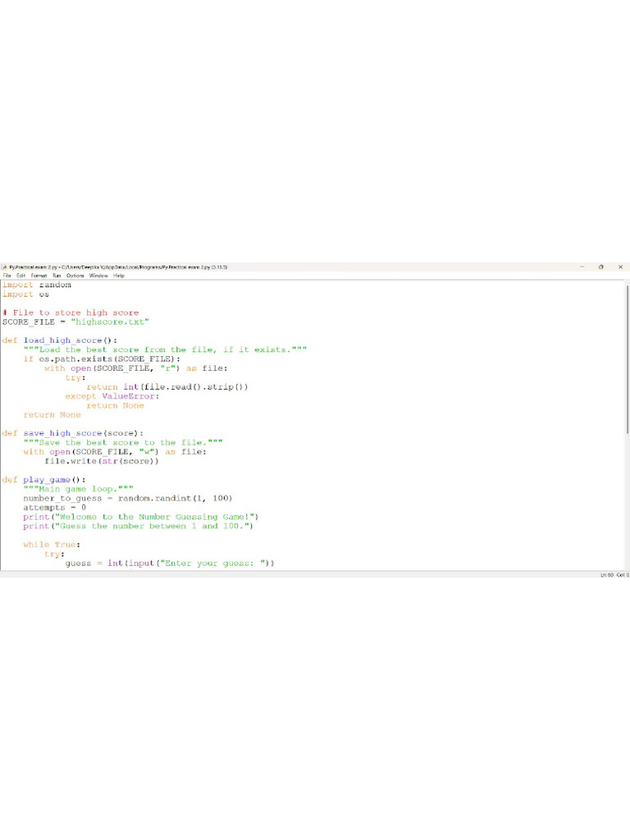630x840 pixels.
Task: Click the 'with open(SCORE_FILE, "w")' line
Action: pos(115,452)
